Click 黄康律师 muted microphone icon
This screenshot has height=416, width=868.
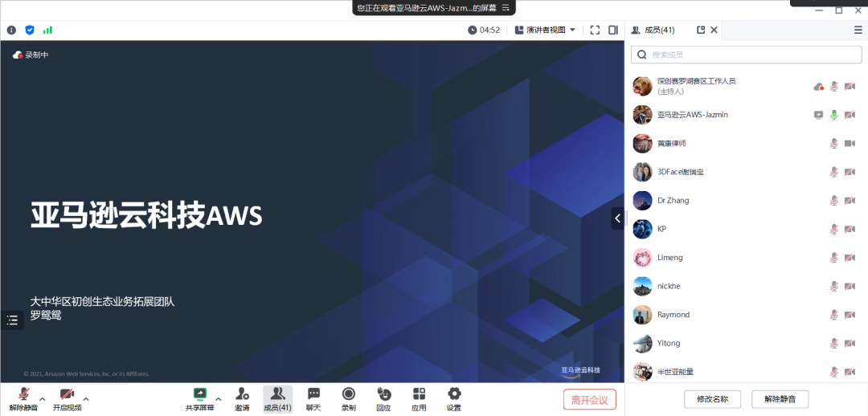click(x=833, y=143)
